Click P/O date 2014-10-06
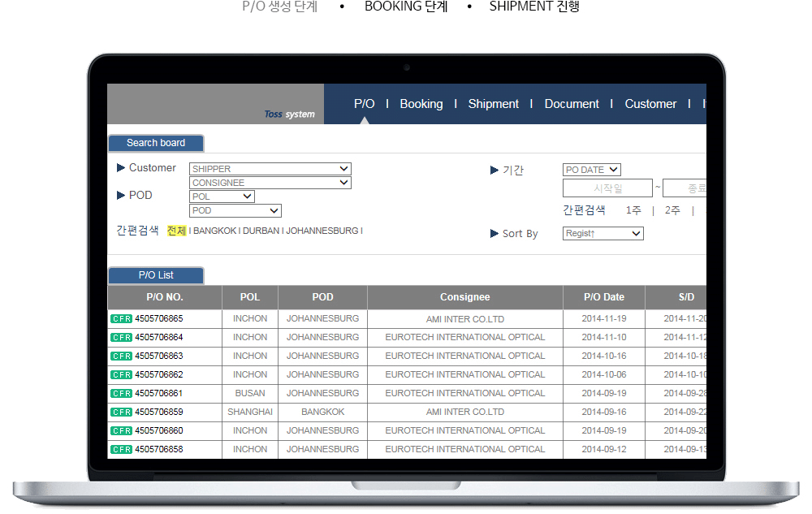Image resolution: width=812 pixels, height=514 pixels. coord(604,375)
